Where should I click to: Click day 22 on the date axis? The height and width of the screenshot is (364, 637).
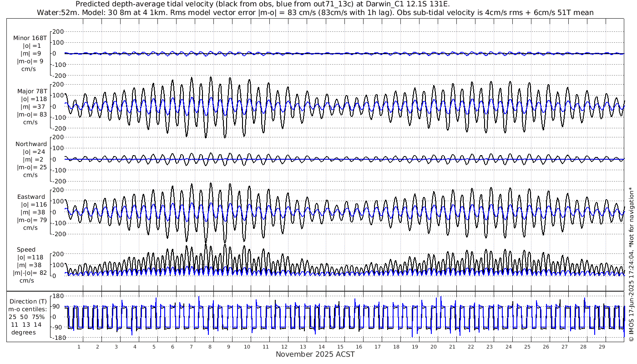tap(470, 346)
